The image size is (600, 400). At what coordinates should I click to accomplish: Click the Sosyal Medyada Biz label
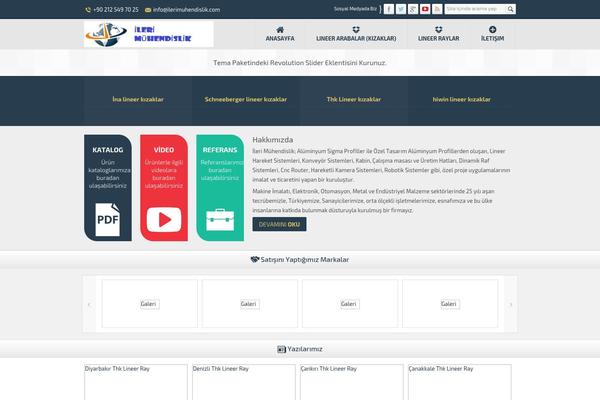point(355,9)
